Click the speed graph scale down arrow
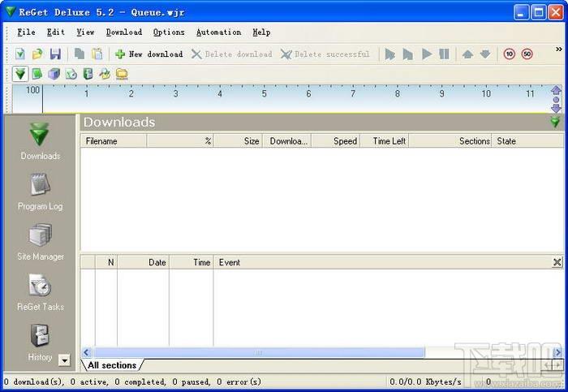The height and width of the screenshot is (392, 568). pos(556,108)
